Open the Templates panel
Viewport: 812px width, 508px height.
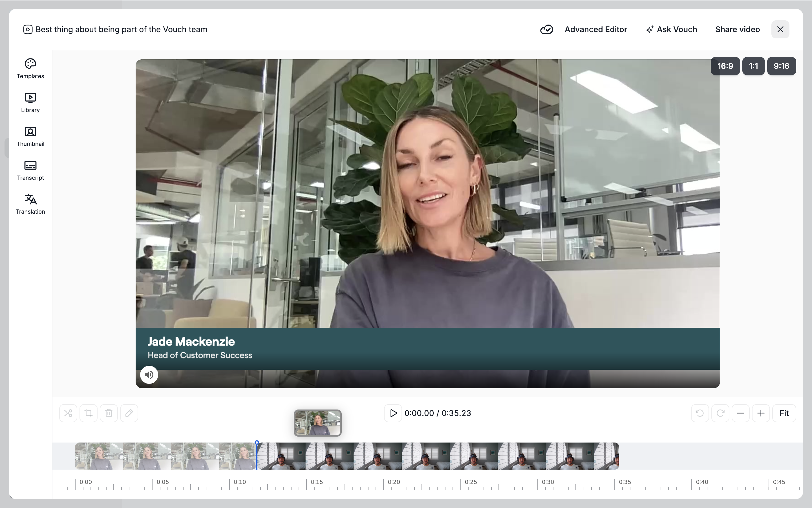30,69
